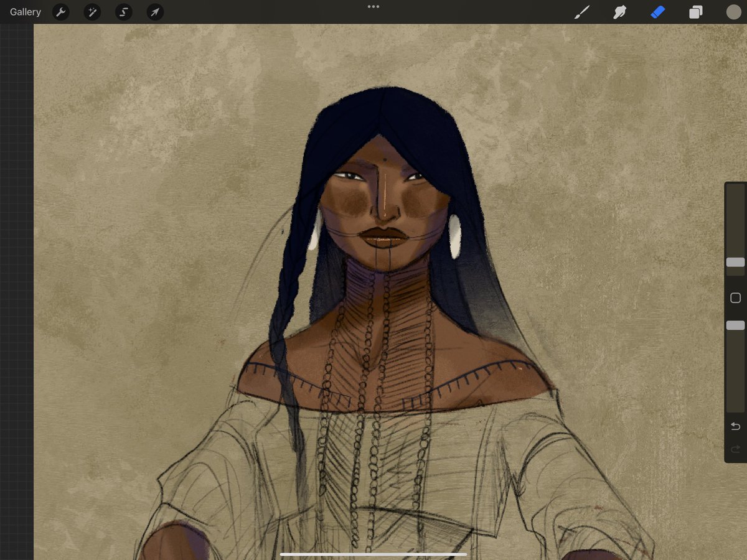This screenshot has width=747, height=560.
Task: Undo the last stroke
Action: [735, 426]
